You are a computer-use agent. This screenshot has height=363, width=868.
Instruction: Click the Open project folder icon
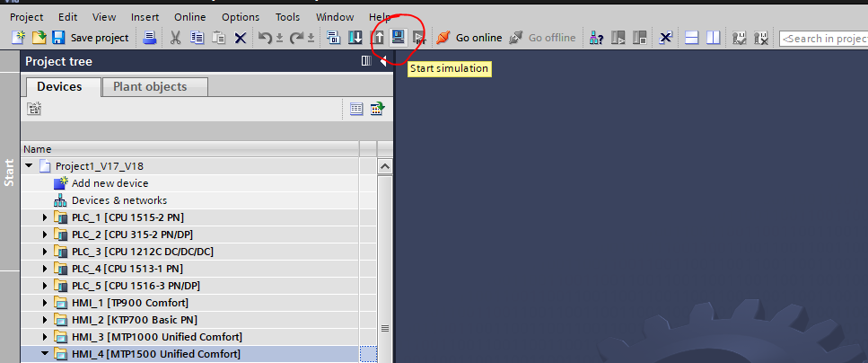click(x=39, y=37)
